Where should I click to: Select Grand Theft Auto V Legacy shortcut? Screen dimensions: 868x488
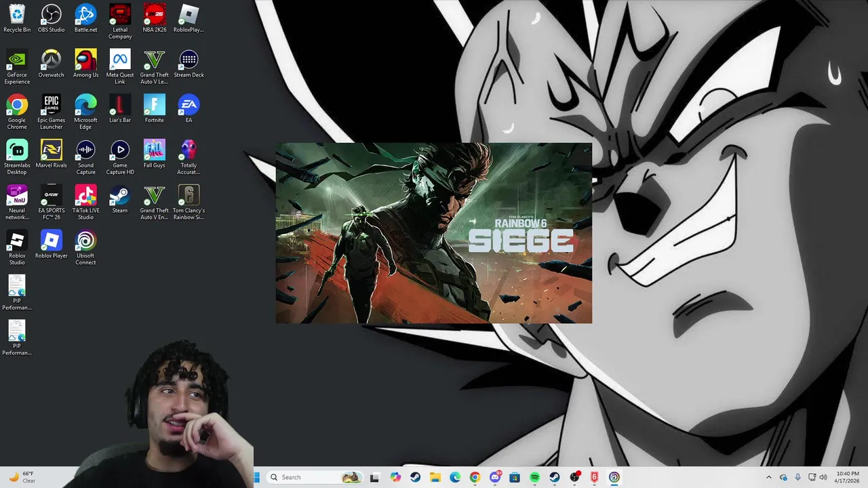[x=155, y=67]
